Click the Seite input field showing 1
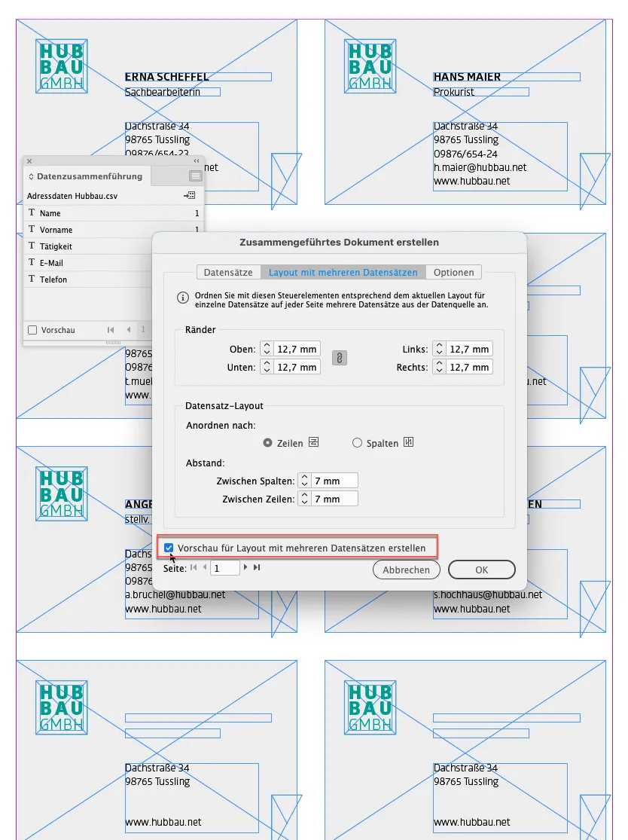The width and height of the screenshot is (628, 840). click(x=224, y=567)
